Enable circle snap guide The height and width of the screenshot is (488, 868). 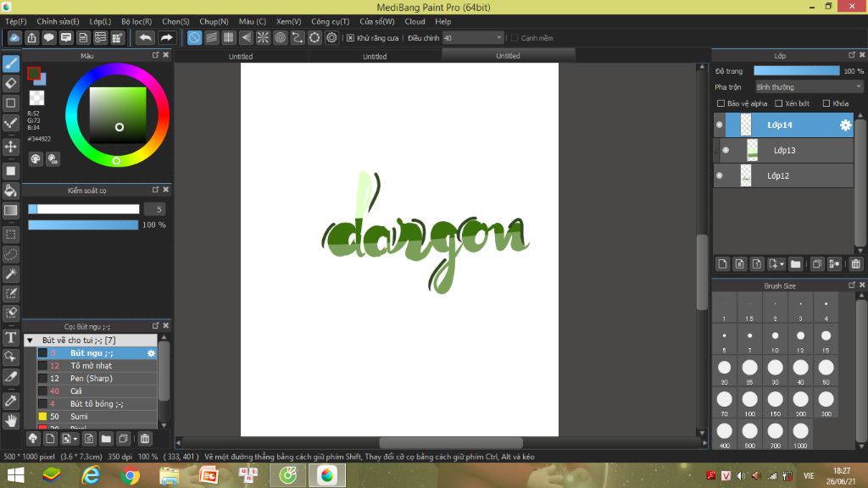[x=280, y=37]
